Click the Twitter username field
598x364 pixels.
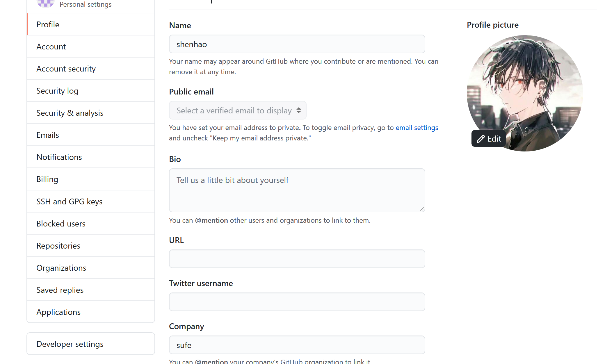click(297, 302)
